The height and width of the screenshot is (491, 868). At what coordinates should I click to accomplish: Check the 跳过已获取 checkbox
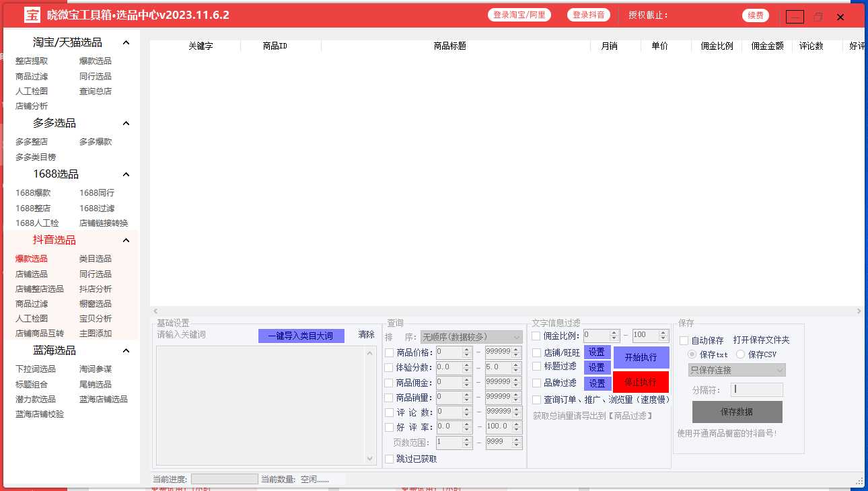click(x=389, y=459)
